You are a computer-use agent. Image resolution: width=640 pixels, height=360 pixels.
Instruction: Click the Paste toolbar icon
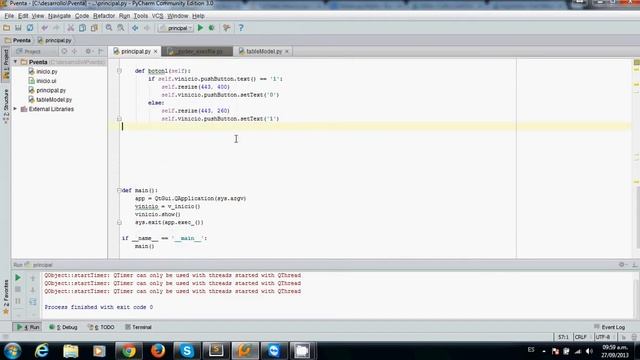tap(94, 28)
